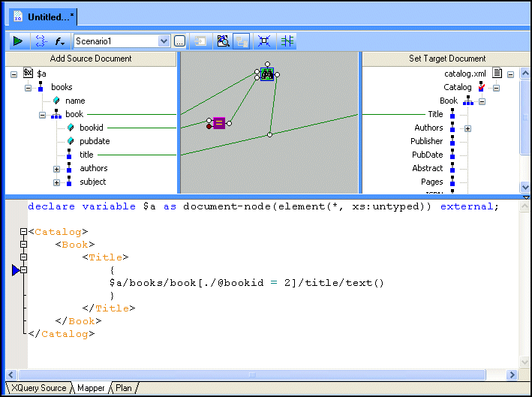
Task: Select the green filter node in mapper
Action: pyautogui.click(x=266, y=74)
